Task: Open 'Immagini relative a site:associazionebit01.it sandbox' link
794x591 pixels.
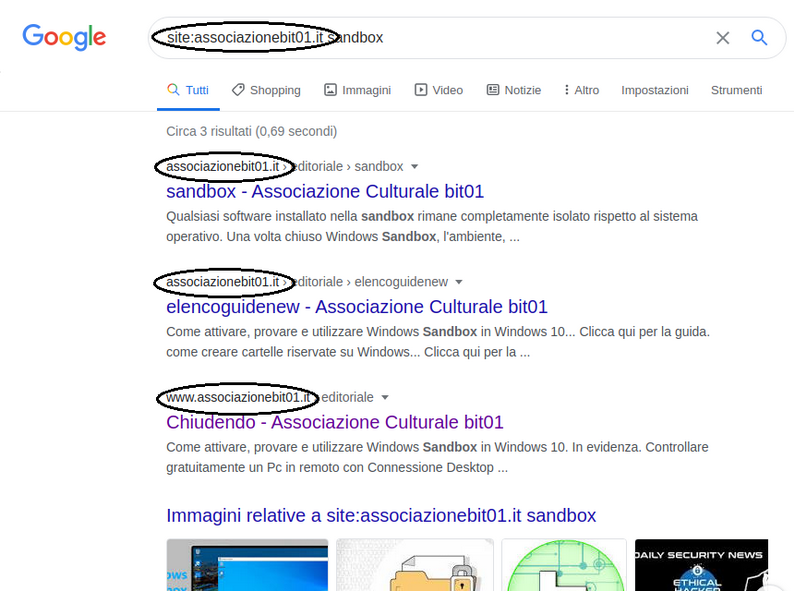Action: 381,516
